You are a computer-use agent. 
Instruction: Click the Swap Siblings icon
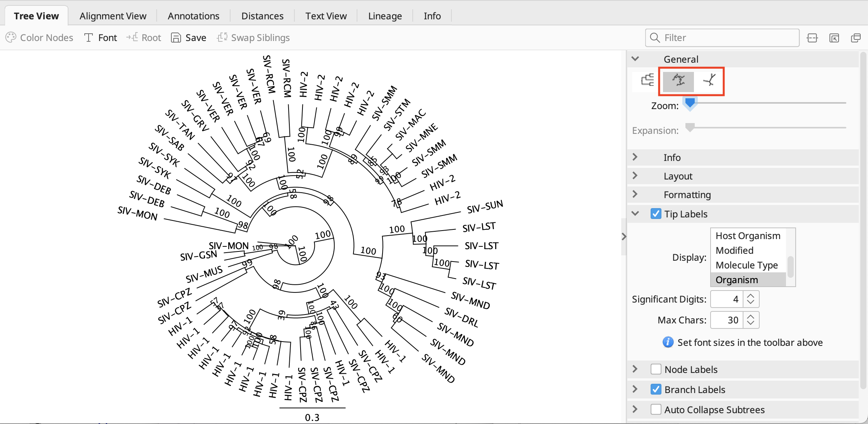click(x=222, y=38)
